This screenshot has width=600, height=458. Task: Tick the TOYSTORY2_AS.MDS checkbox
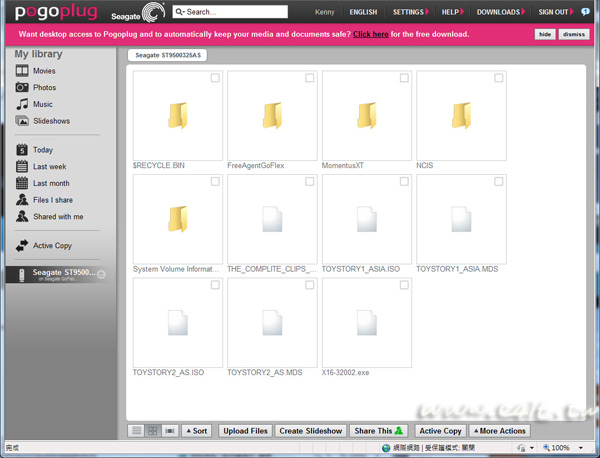pyautogui.click(x=310, y=285)
